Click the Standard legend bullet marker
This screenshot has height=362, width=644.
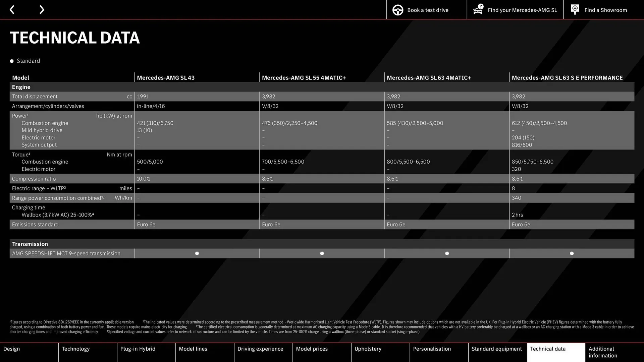pyautogui.click(x=12, y=61)
